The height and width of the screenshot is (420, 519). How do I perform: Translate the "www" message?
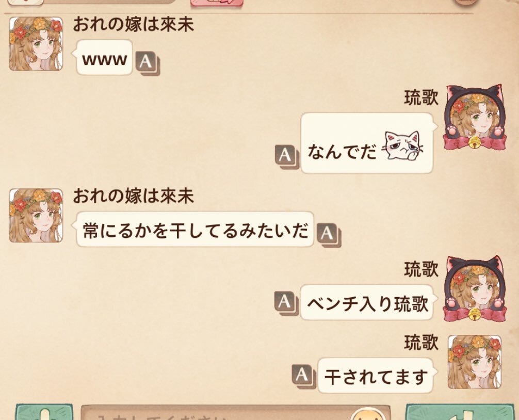148,63
